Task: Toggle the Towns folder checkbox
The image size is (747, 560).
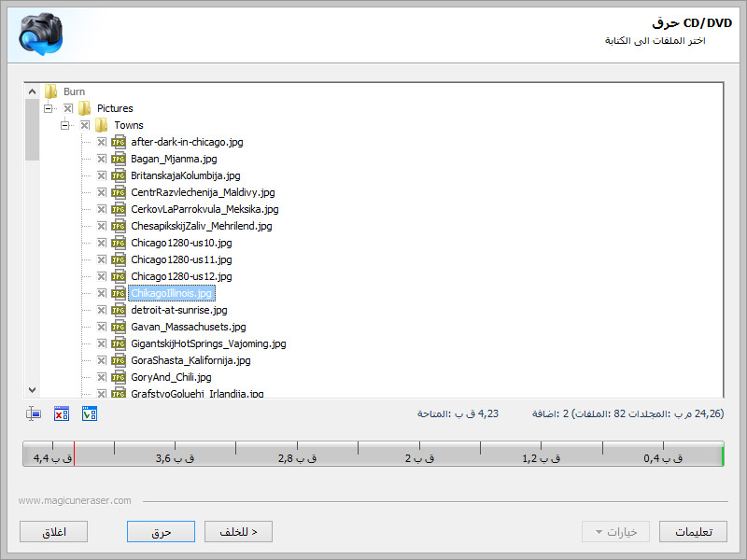Action: click(85, 125)
